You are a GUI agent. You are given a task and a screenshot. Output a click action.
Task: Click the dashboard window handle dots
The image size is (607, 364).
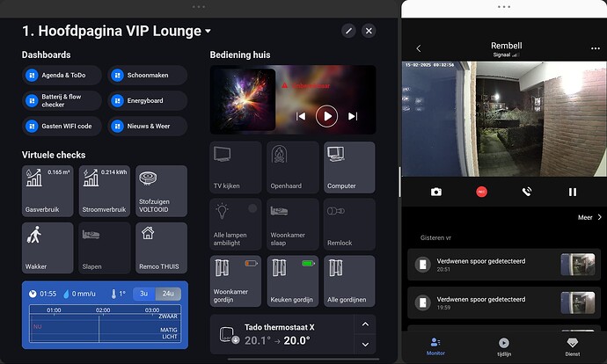(199, 7)
